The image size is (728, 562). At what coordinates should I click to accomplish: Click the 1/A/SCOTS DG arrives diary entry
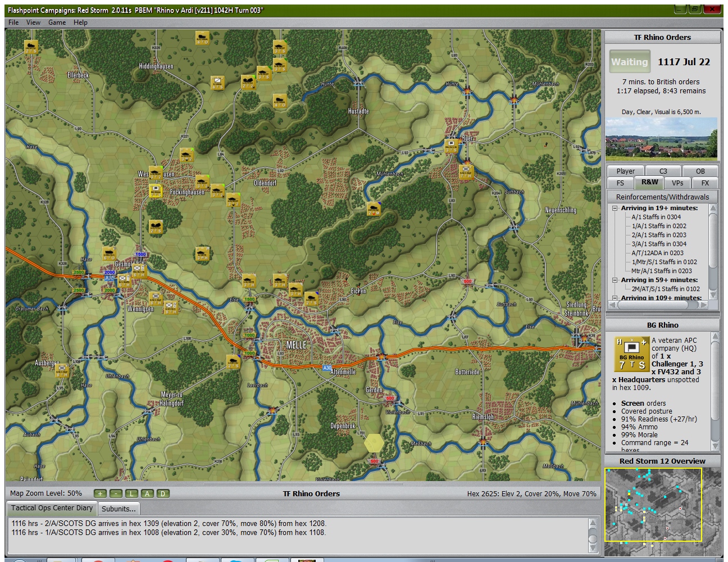[169, 532]
